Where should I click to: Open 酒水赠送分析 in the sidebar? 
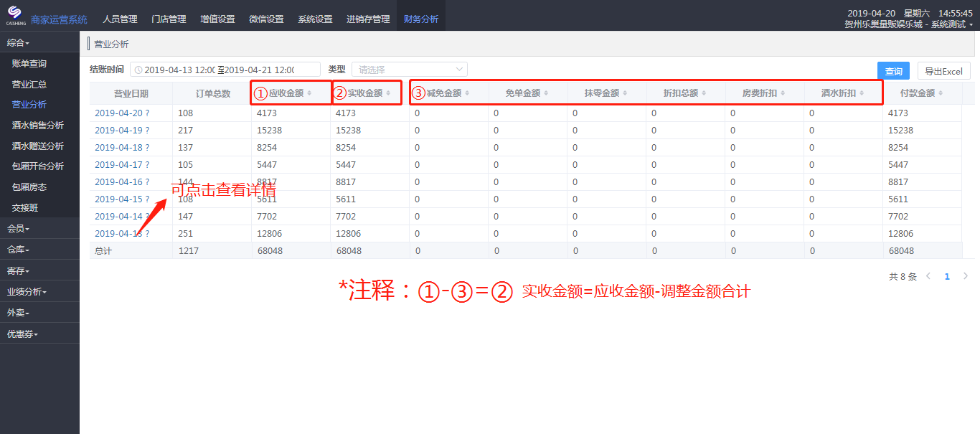click(39, 146)
